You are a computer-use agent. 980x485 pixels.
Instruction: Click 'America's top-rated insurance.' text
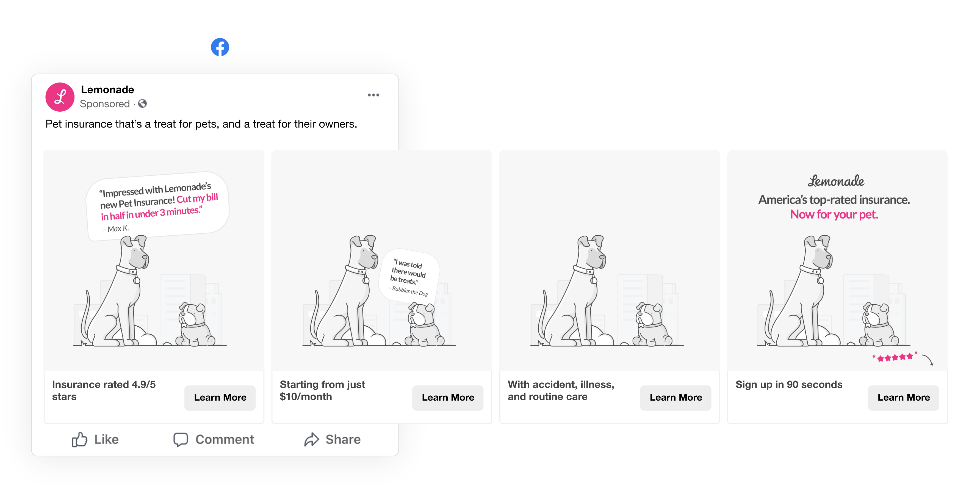click(x=834, y=200)
